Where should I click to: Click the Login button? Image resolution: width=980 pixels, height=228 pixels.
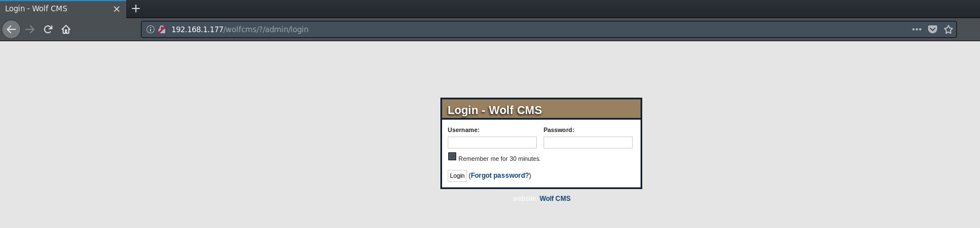point(457,176)
